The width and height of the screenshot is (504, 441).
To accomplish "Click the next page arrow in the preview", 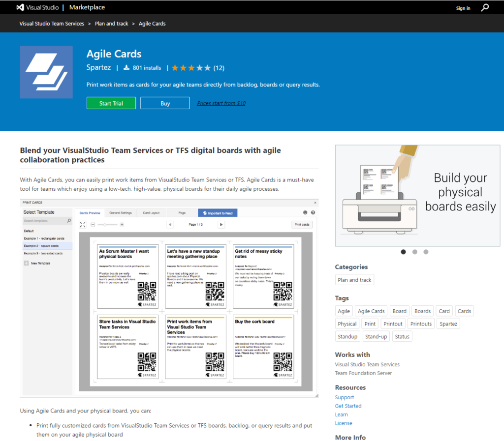I will [220, 224].
